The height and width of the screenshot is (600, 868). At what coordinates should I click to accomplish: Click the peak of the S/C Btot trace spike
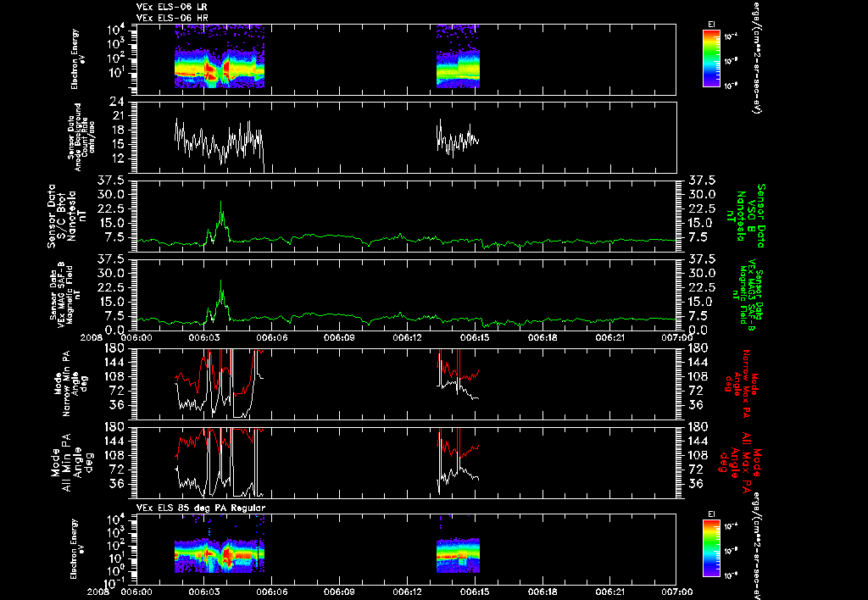click(221, 202)
